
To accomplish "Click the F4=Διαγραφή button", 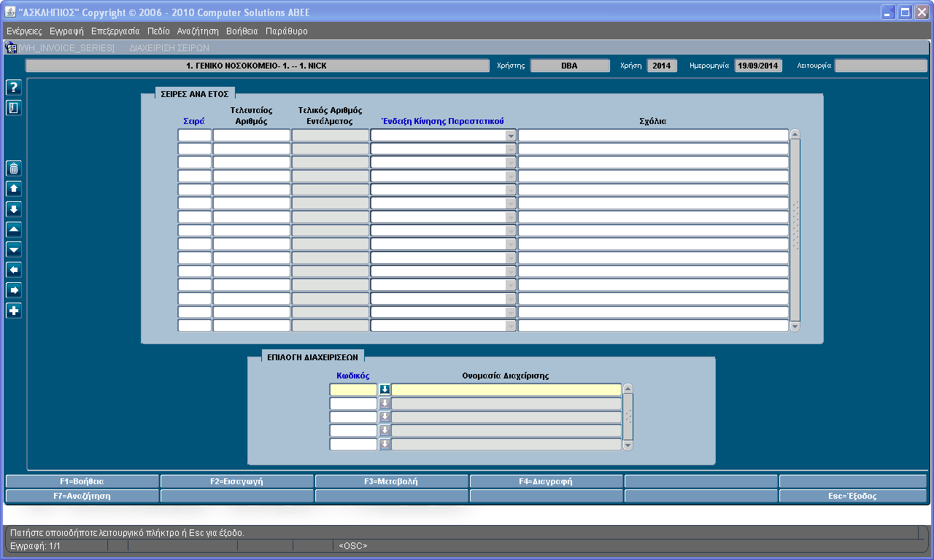I will pyautogui.click(x=547, y=481).
